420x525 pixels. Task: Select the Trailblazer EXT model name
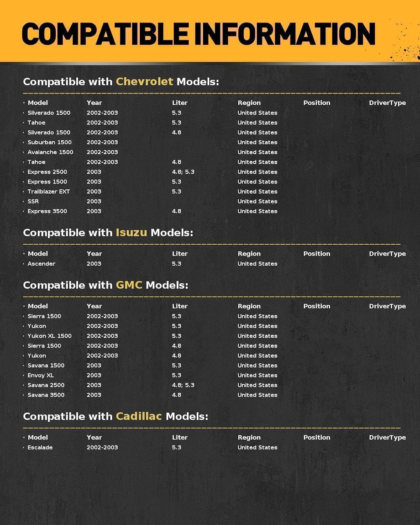point(49,191)
